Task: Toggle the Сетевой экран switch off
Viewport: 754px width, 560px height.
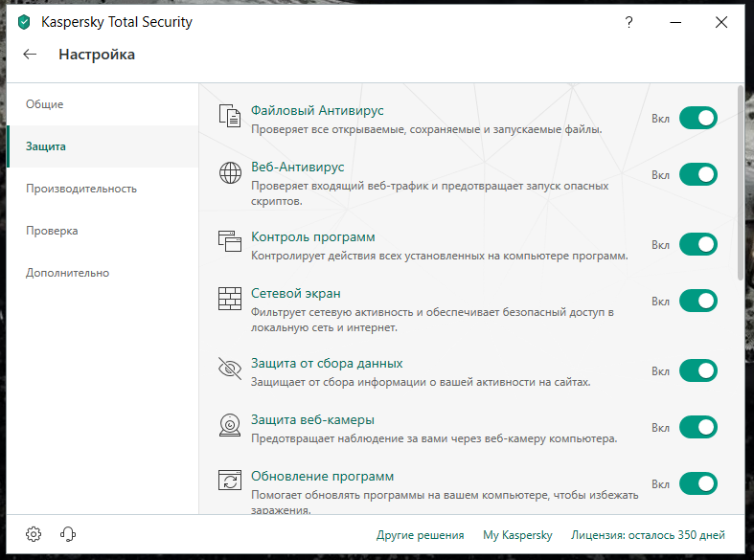Action: (697, 301)
